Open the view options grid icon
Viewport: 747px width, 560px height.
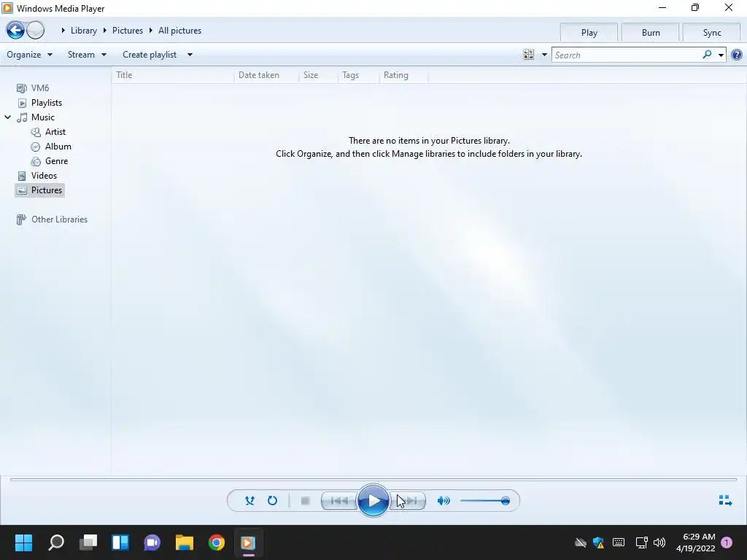[528, 55]
